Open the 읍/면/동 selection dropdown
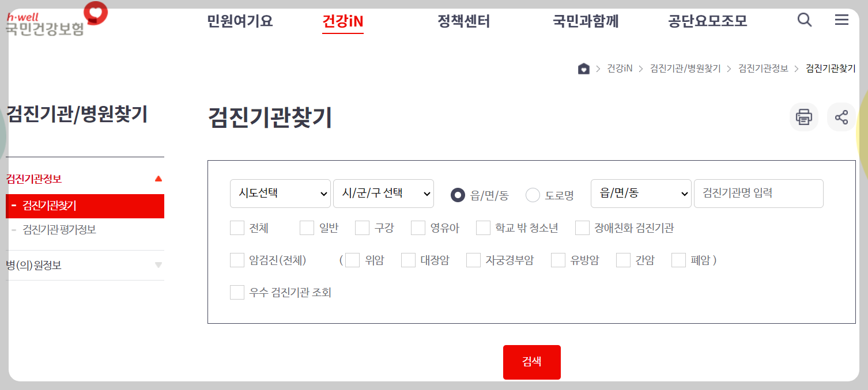Viewport: 868px width, 390px height. coord(641,194)
